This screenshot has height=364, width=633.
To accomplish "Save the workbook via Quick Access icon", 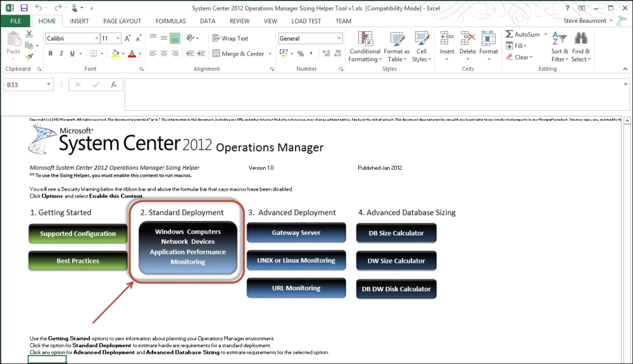I will (24, 8).
